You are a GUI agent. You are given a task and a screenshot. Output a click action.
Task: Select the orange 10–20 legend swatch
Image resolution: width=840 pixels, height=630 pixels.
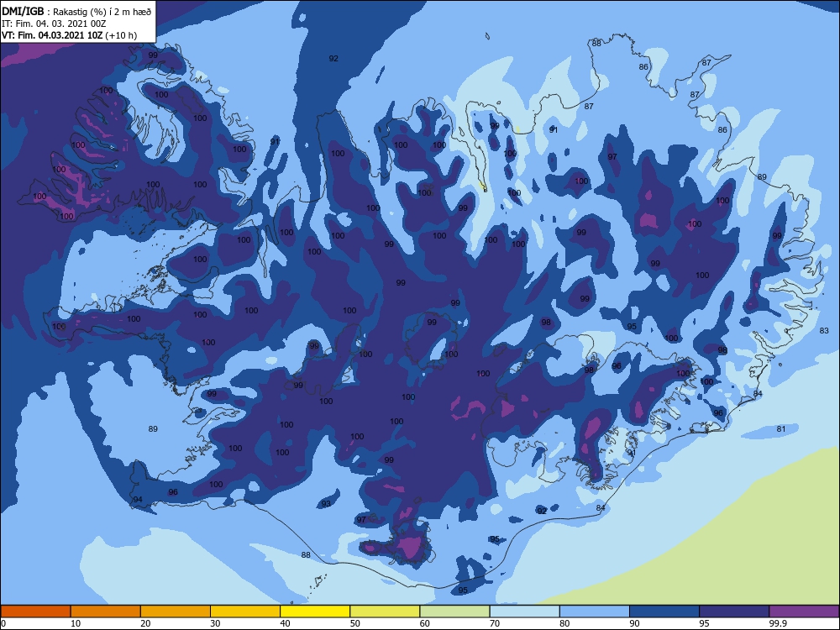point(106,612)
